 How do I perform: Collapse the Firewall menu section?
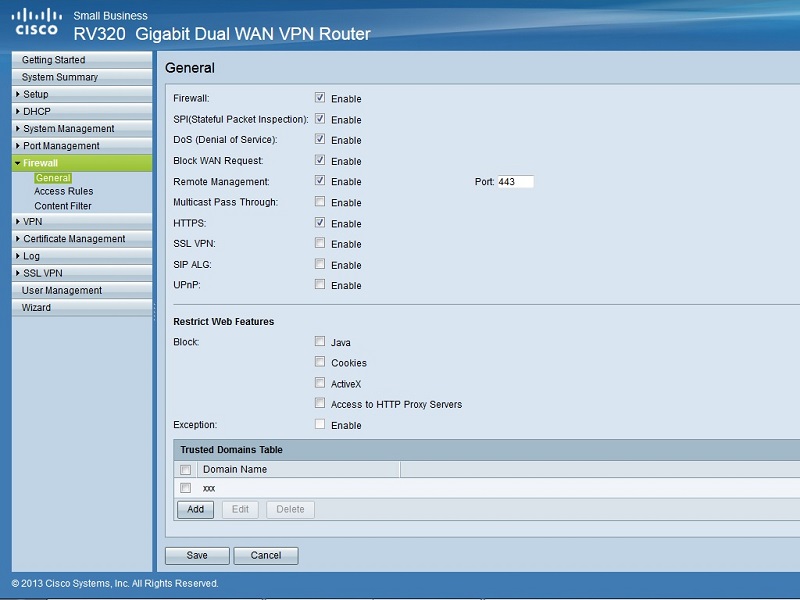coord(82,163)
